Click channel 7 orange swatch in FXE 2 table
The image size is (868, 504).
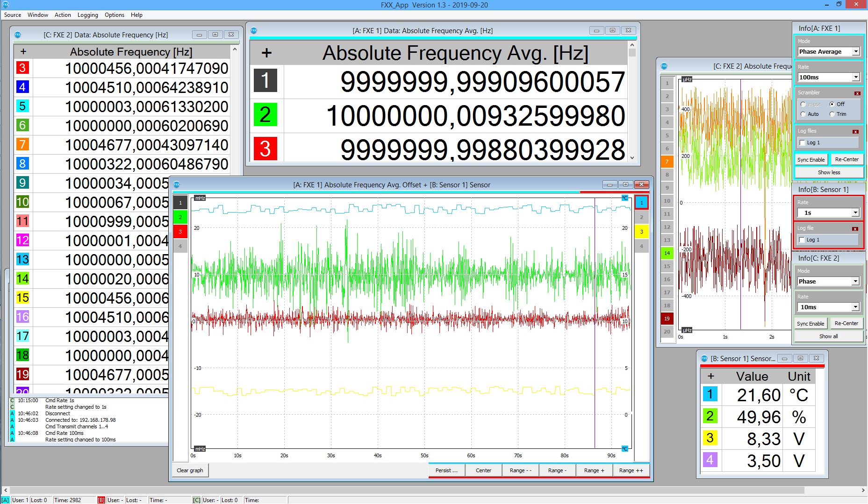22,144
